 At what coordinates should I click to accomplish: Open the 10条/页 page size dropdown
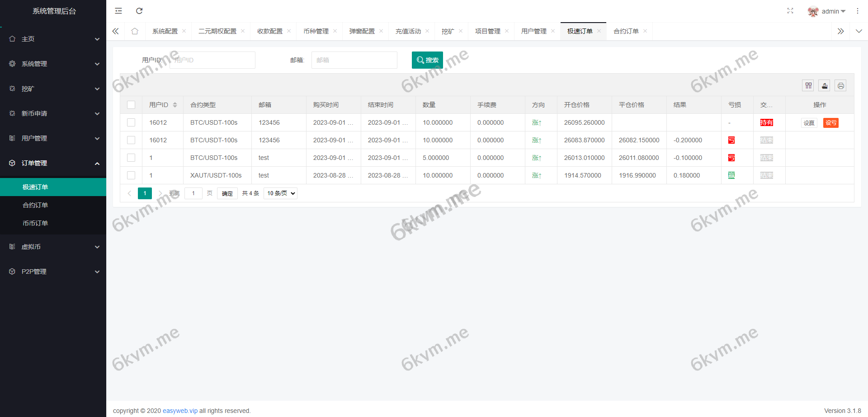pos(280,193)
